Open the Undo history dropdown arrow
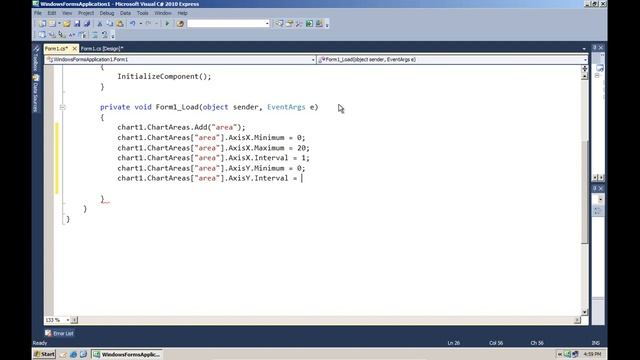 pos(140,24)
